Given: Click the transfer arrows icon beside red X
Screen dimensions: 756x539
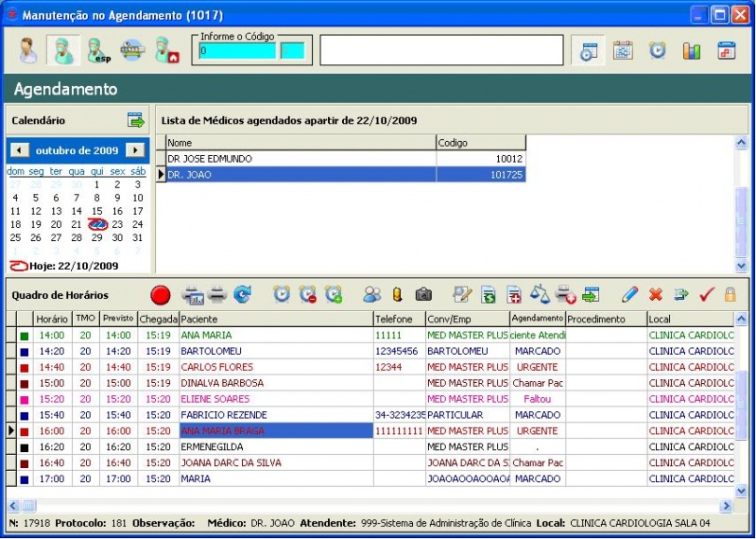Looking at the screenshot, I should (680, 295).
